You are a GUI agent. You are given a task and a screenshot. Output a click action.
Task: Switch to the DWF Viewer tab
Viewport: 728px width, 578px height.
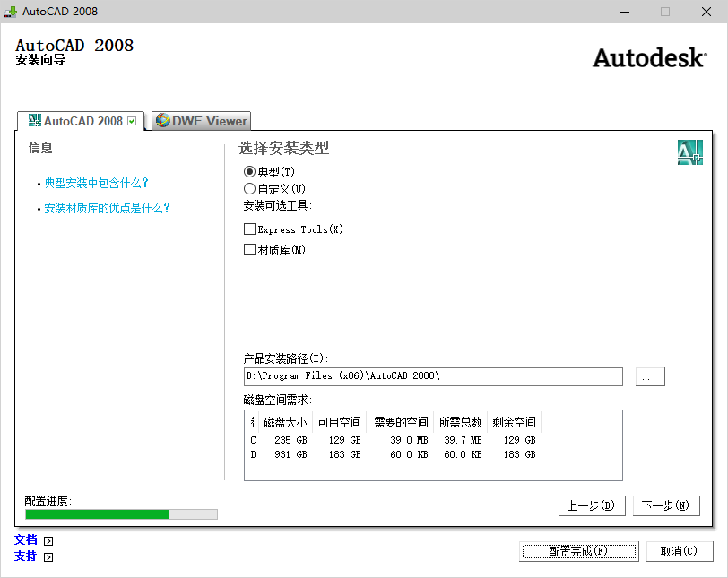coord(201,120)
